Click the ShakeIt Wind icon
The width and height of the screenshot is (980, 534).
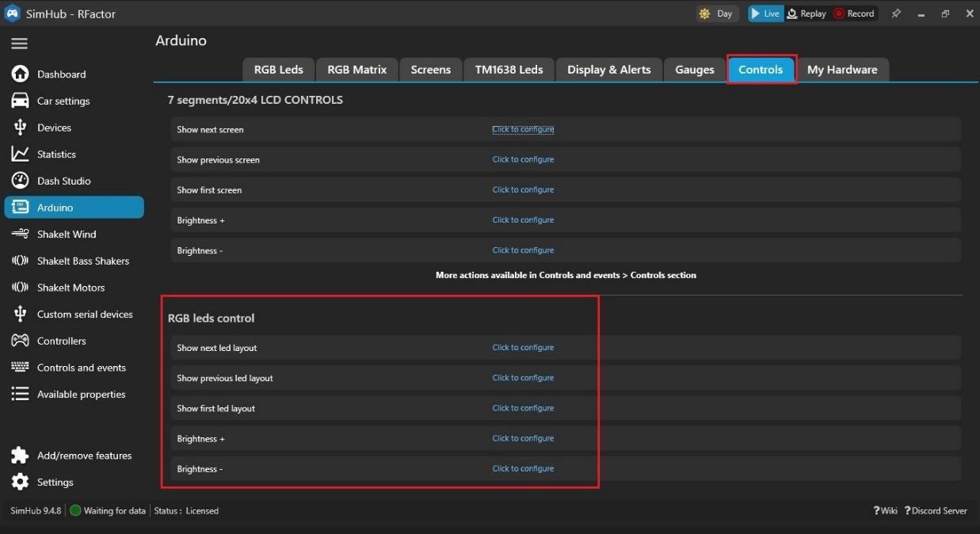click(x=21, y=234)
